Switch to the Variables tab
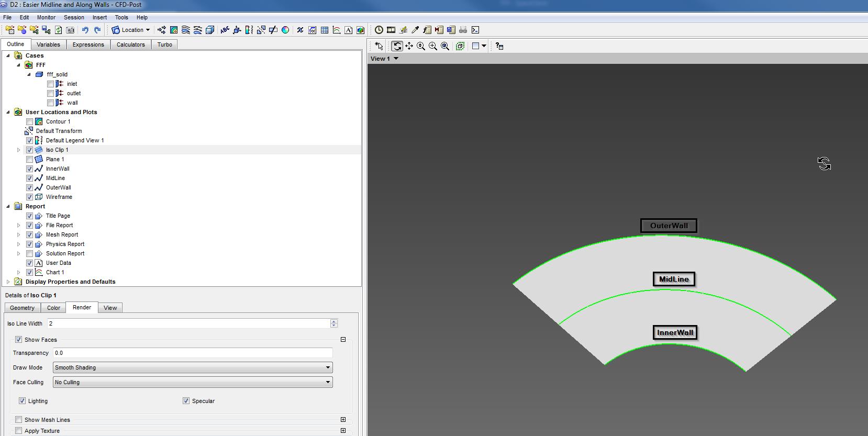 coord(48,44)
